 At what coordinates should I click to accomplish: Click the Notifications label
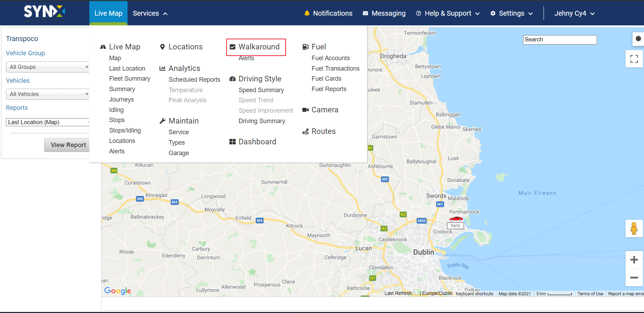point(333,13)
